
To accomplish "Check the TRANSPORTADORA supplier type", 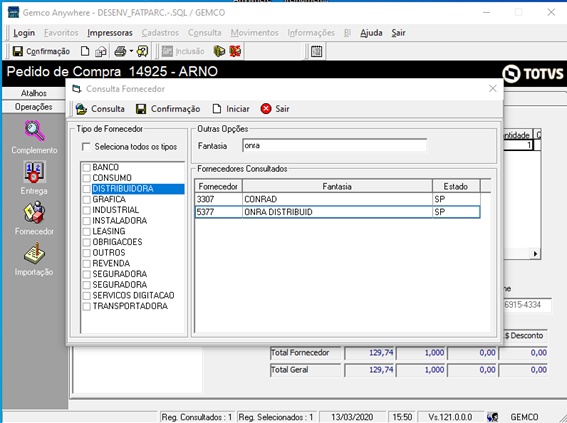I will coord(86,306).
